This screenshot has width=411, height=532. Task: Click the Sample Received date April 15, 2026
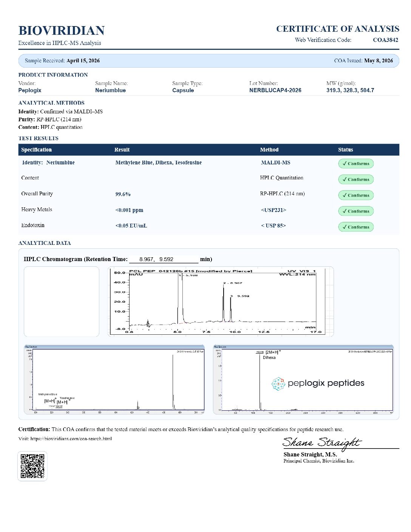[83, 60]
